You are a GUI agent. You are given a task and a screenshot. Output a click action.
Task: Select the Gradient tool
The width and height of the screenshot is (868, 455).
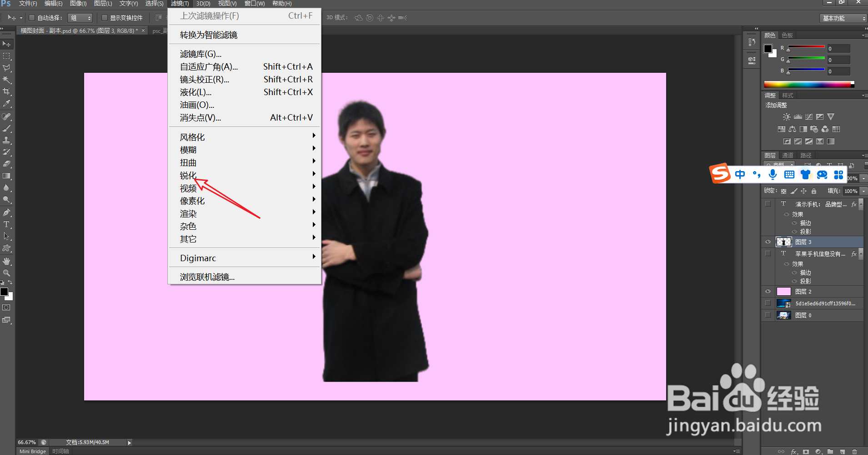coord(7,176)
